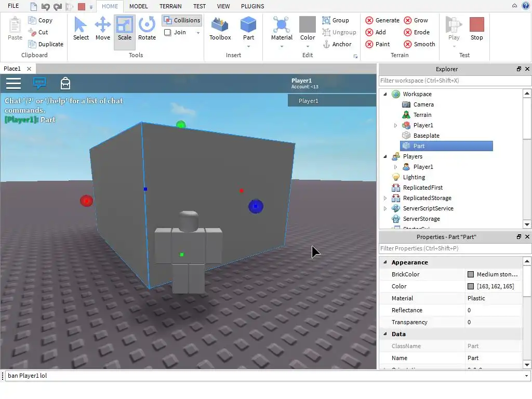Enable the Join checkbox
Screen dimensions: 532x399
(168, 32)
